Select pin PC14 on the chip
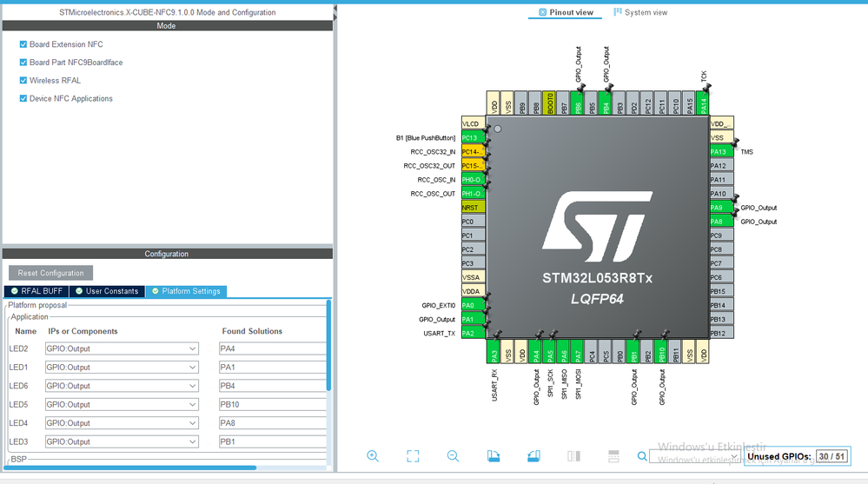Image resolution: width=868 pixels, height=484 pixels. pyautogui.click(x=474, y=152)
